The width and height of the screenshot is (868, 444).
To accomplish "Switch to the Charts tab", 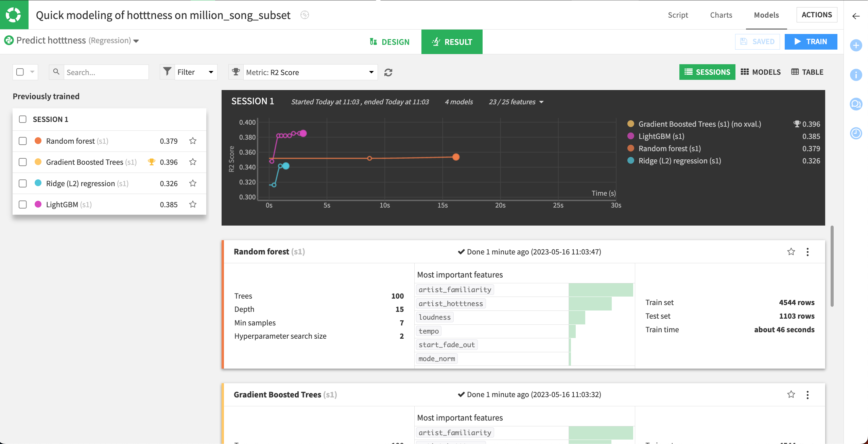I will tap(721, 15).
